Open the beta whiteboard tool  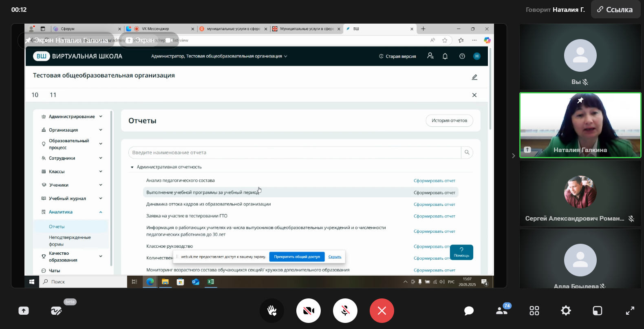pos(56,311)
